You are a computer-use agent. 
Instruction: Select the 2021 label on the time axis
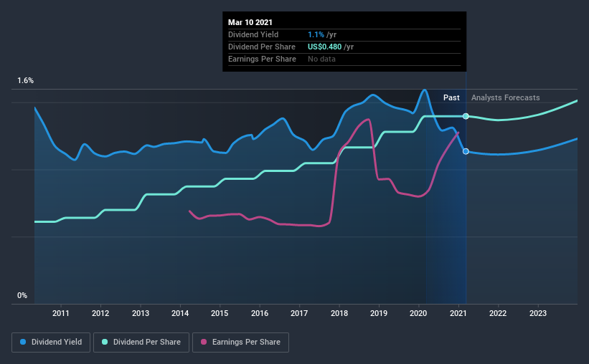point(458,313)
